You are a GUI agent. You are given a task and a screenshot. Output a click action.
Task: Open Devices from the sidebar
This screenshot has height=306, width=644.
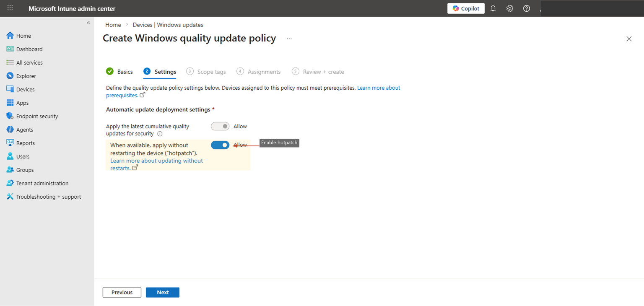(26, 89)
